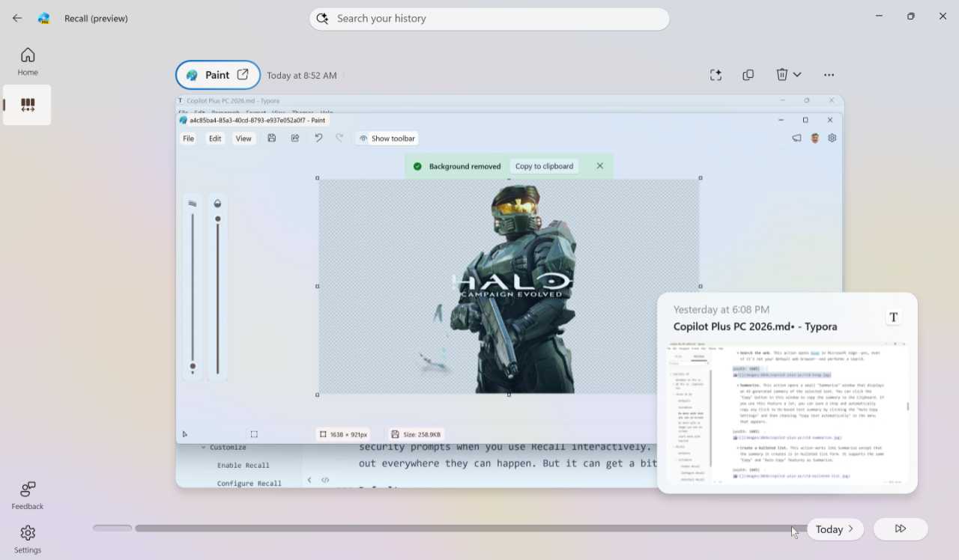Copy the background-removed image to clipboard

[x=544, y=166]
